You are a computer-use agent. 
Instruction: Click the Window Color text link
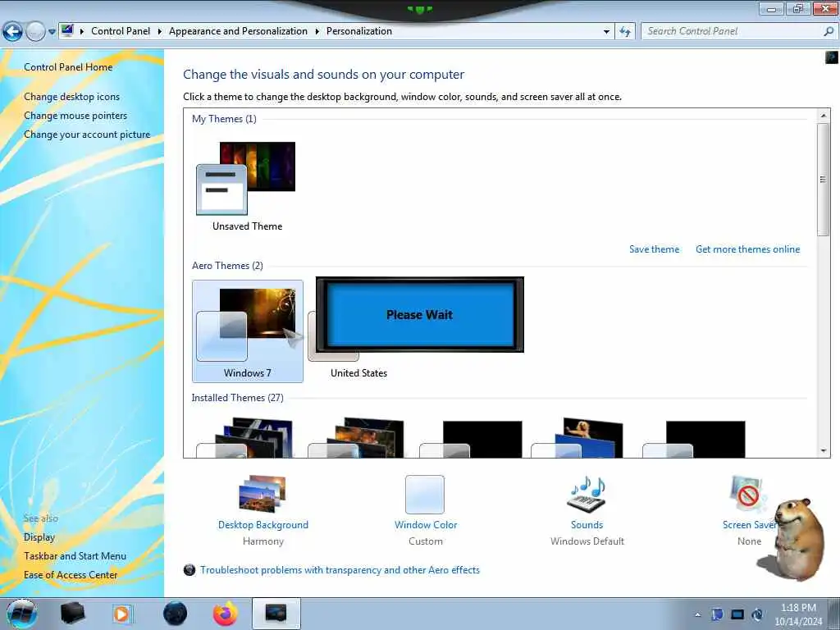click(426, 525)
